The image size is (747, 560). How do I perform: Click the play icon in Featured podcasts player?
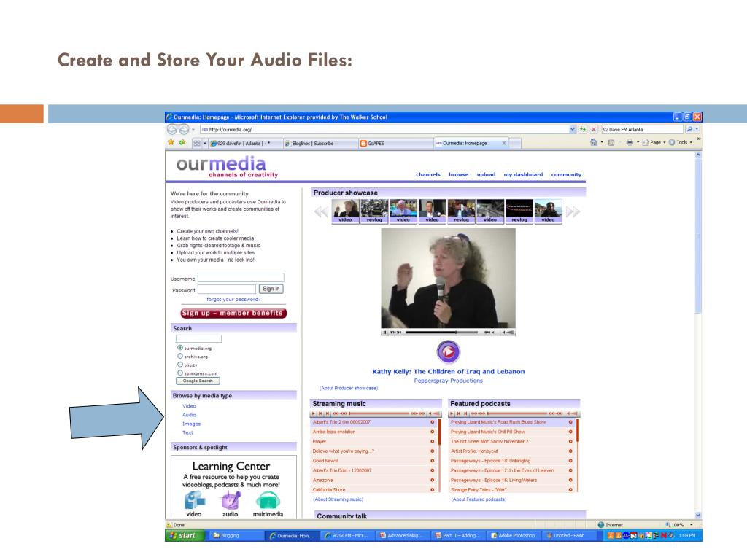coord(451,414)
